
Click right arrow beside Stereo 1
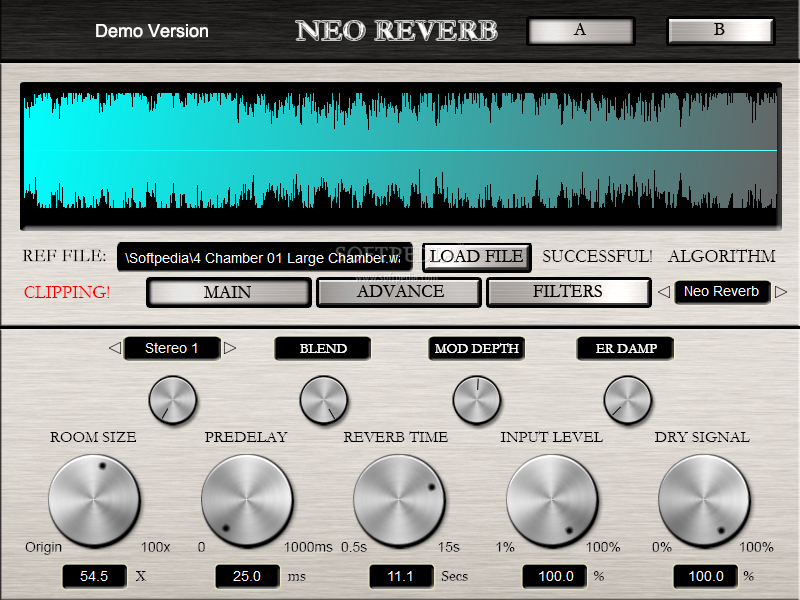[x=230, y=348]
